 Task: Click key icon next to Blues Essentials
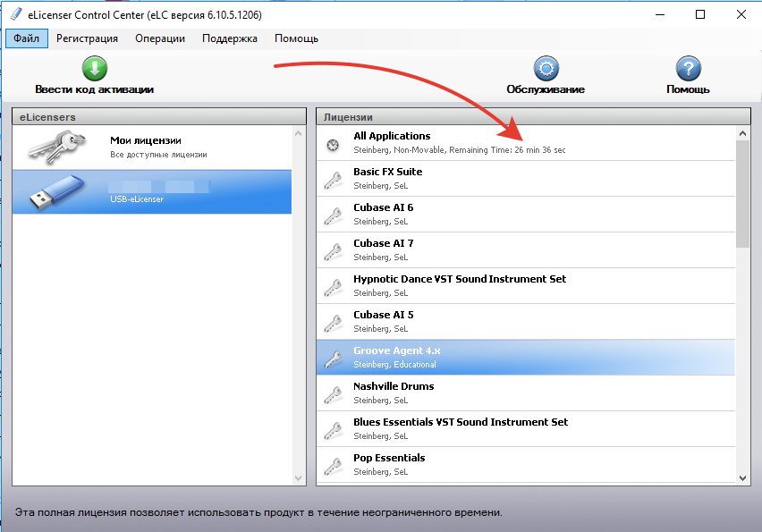[x=333, y=429]
